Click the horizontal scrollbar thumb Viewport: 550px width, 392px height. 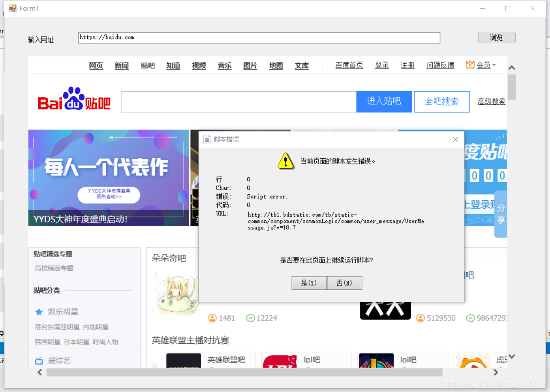pos(244,372)
